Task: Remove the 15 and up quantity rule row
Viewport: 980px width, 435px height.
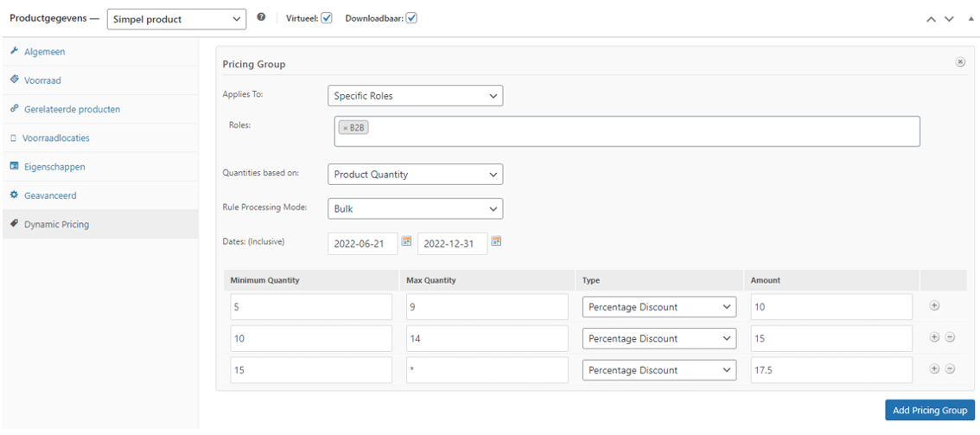Action: pyautogui.click(x=950, y=368)
